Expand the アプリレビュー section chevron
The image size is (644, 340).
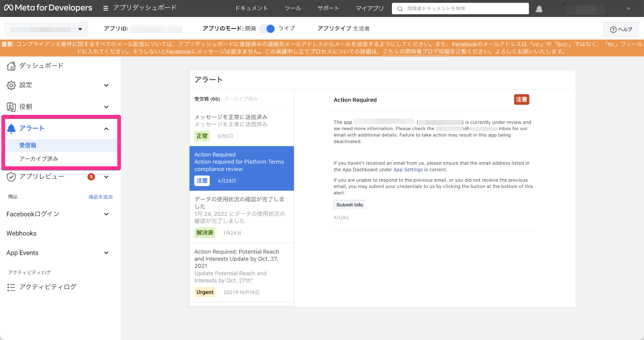click(x=106, y=177)
